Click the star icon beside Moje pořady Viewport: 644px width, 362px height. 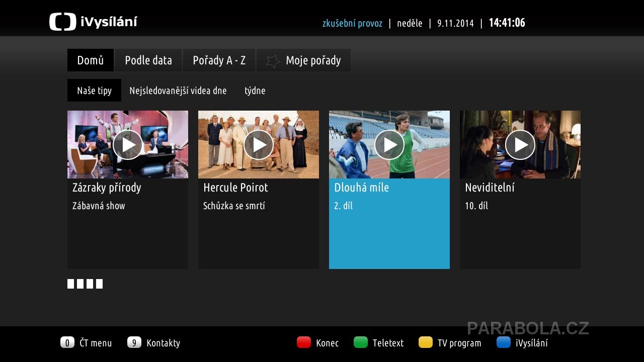[273, 61]
